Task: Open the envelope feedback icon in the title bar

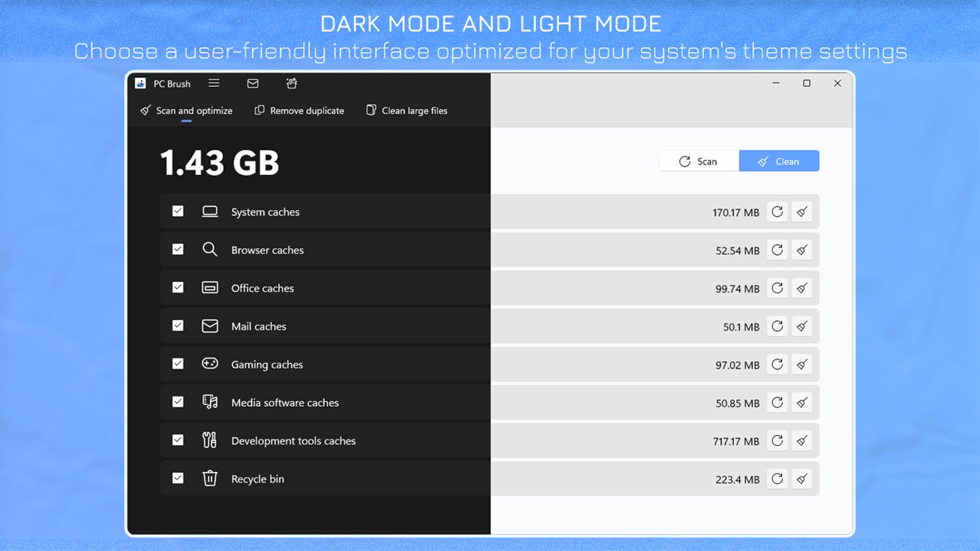Action: 252,83
